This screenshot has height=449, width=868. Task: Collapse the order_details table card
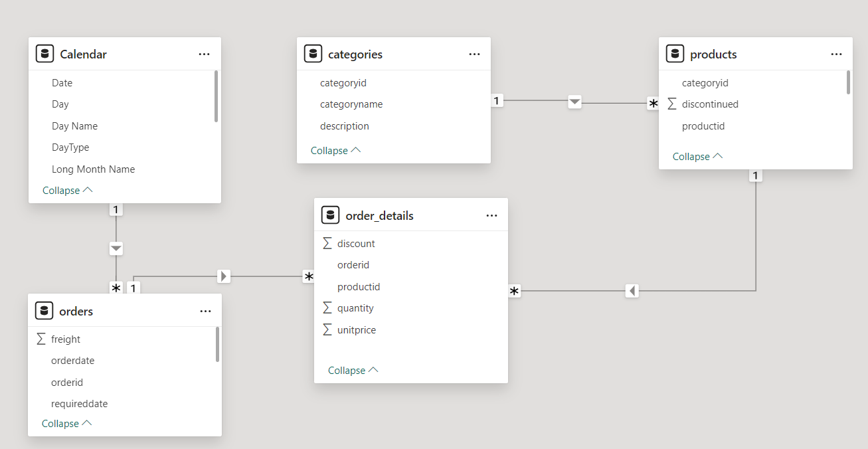pyautogui.click(x=353, y=370)
